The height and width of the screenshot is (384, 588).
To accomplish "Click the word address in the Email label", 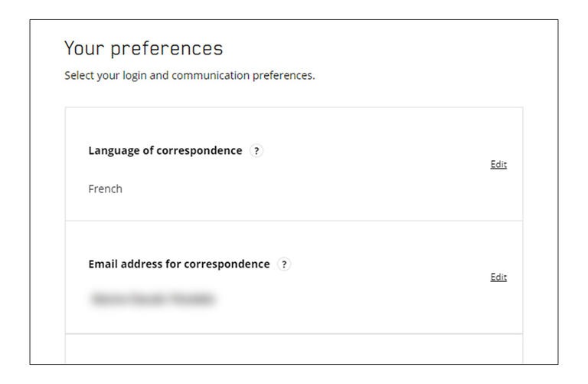I will pyautogui.click(x=143, y=264).
